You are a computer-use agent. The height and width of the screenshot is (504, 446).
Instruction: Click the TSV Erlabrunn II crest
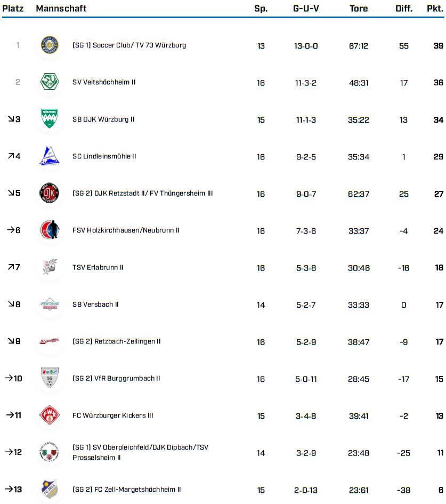tap(50, 268)
